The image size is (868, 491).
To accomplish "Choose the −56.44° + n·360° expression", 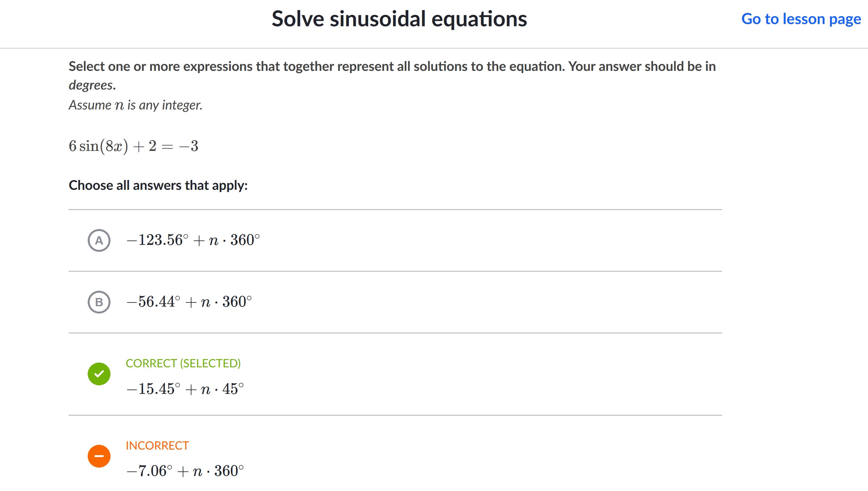I will tap(189, 302).
